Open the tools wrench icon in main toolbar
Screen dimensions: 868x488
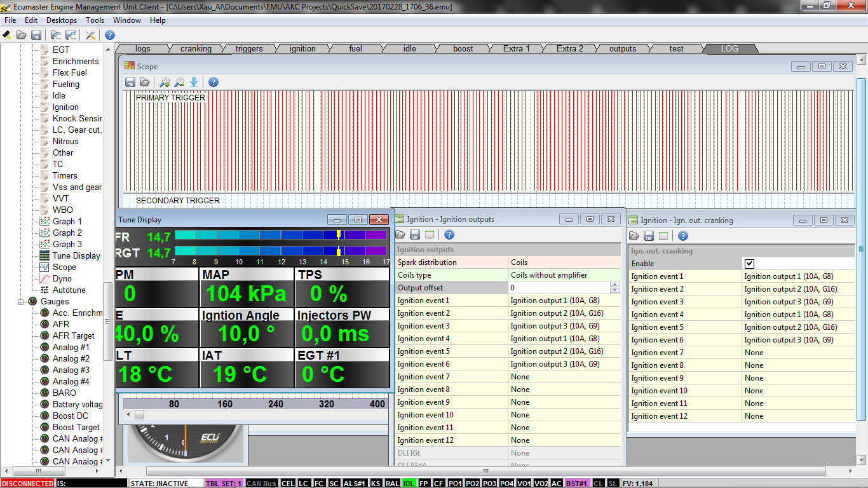point(90,35)
